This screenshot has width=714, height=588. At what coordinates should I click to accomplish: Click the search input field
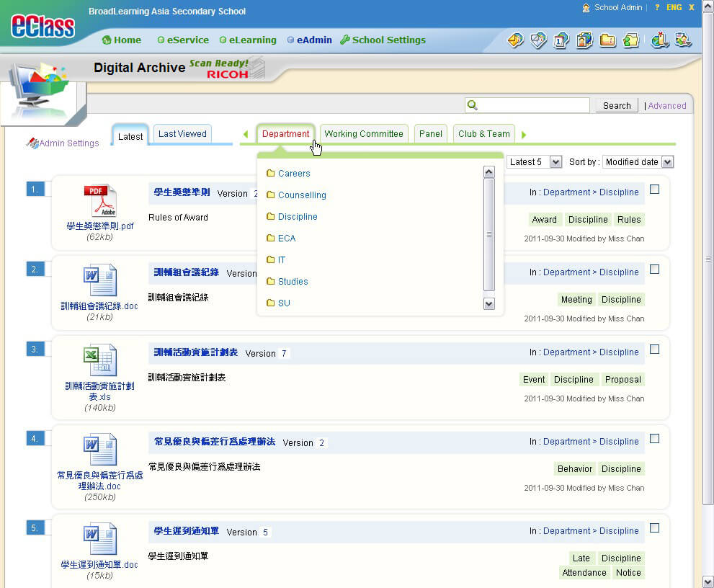click(x=534, y=106)
